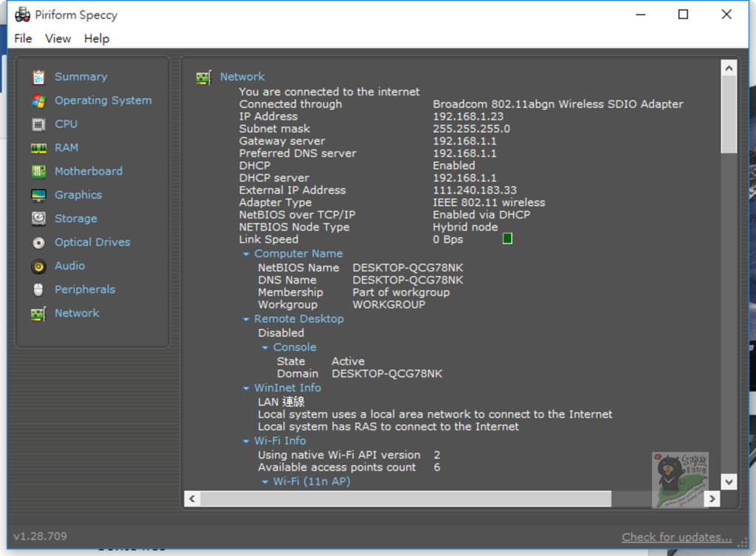Image resolution: width=756 pixels, height=556 pixels.
Task: Click the Remote Desktop 'Disabled' status text
Action: tap(281, 333)
